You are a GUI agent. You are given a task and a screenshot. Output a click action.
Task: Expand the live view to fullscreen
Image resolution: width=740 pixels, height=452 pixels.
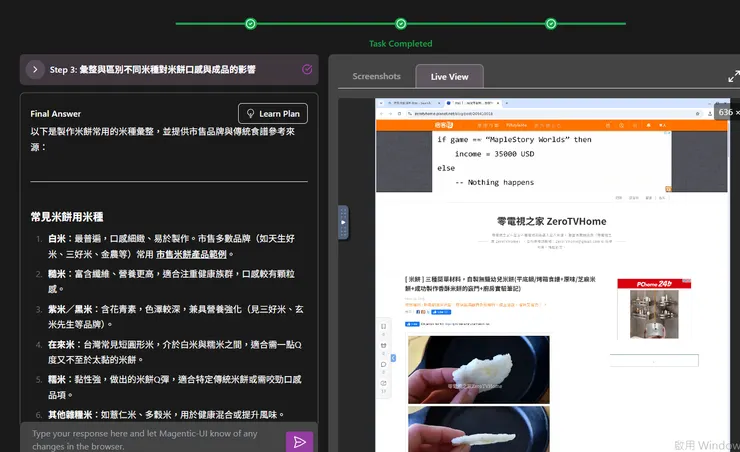point(733,76)
